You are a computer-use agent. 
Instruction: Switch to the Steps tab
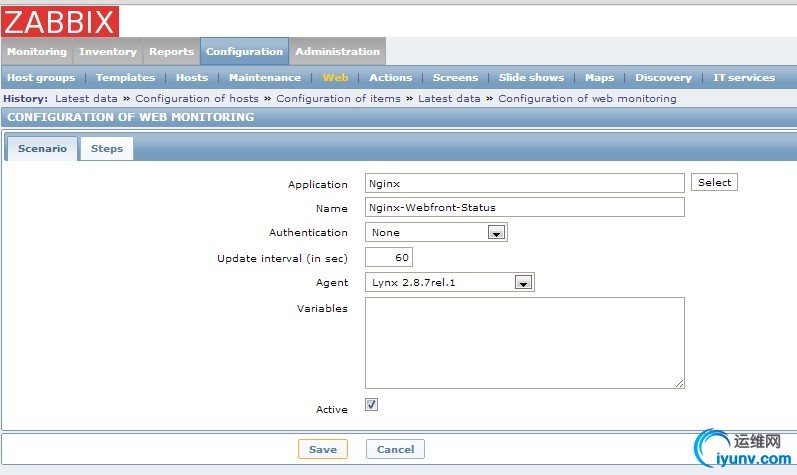[107, 148]
